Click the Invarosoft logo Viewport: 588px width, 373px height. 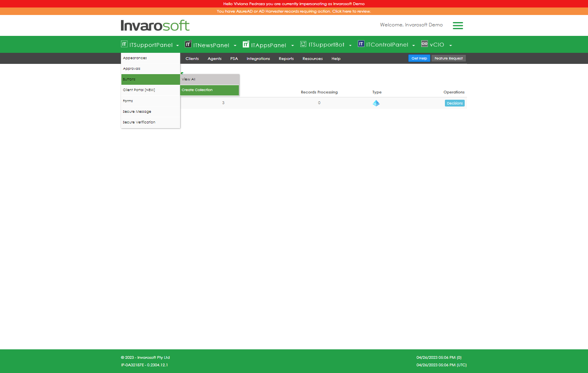pos(155,26)
